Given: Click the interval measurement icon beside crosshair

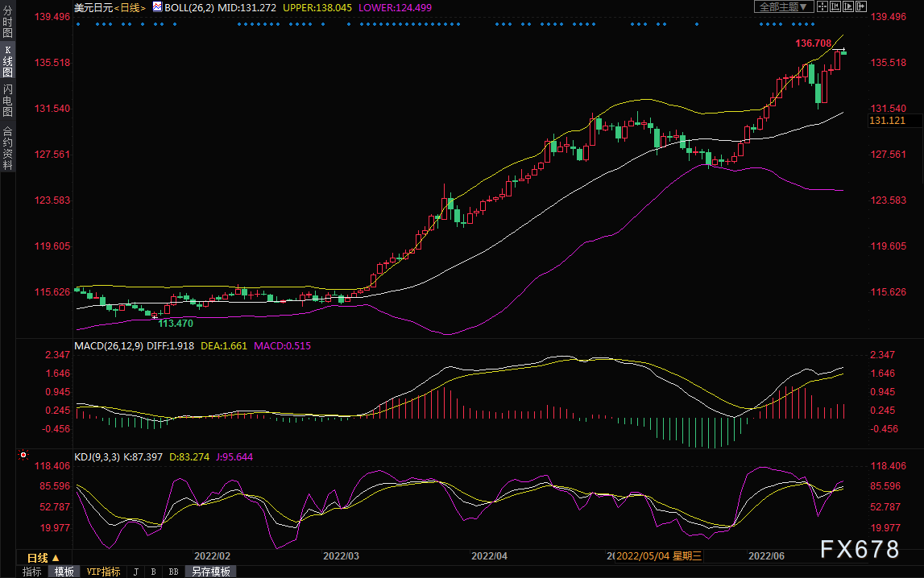Looking at the screenshot, I should [x=835, y=6].
